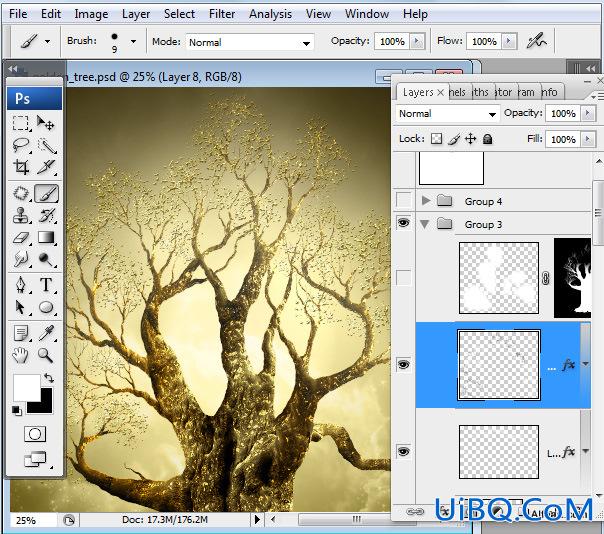Hide the Group 3 layer group
604x534 pixels.
(x=404, y=223)
